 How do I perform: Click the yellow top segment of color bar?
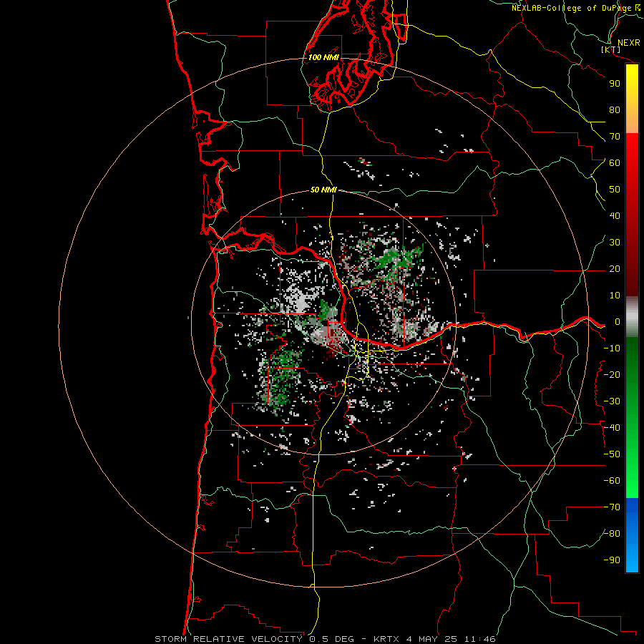click(632, 99)
